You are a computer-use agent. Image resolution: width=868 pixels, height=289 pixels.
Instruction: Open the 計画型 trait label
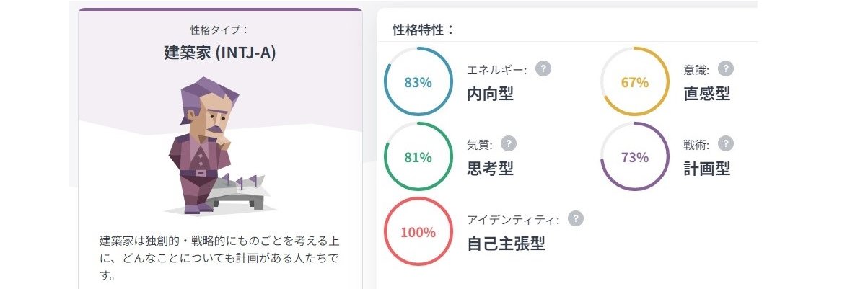pos(707,169)
